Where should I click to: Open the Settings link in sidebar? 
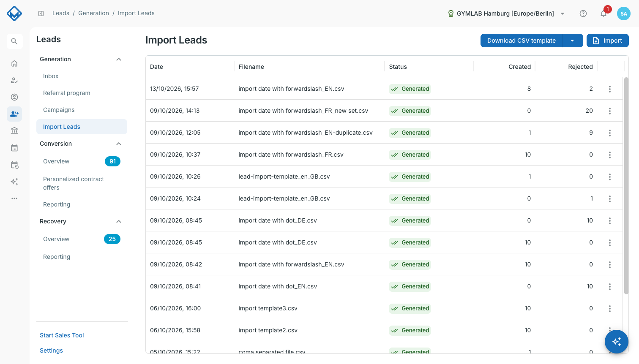[x=51, y=350]
